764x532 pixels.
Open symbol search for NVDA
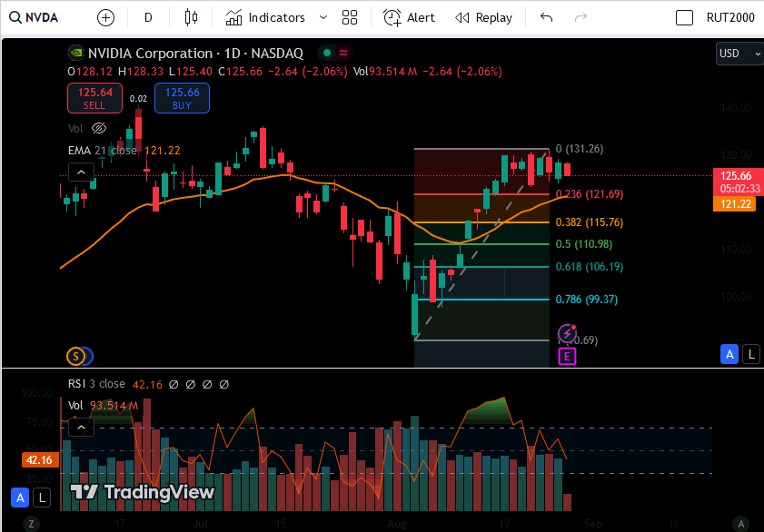[x=35, y=17]
